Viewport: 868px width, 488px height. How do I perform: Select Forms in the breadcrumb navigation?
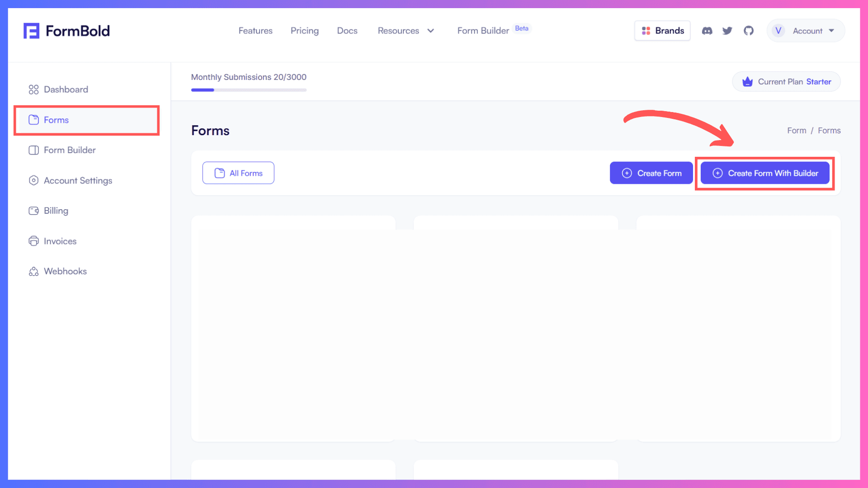click(x=829, y=130)
